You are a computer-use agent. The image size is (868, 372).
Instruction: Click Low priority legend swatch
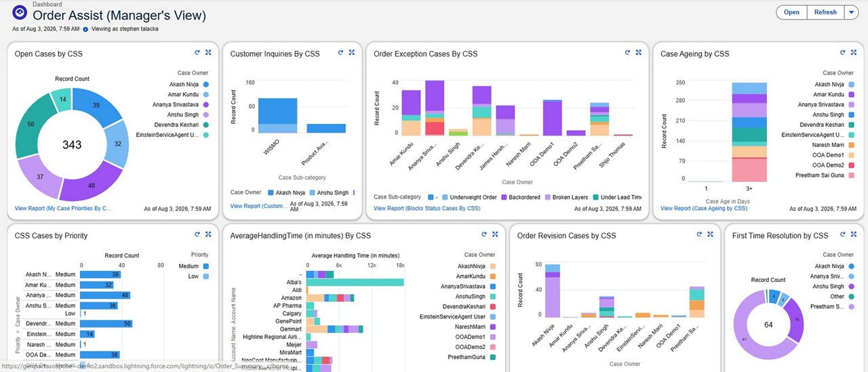click(x=205, y=276)
